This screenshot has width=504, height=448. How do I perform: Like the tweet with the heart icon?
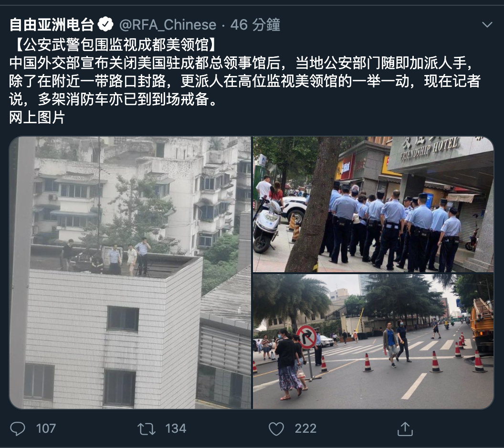[276, 429]
